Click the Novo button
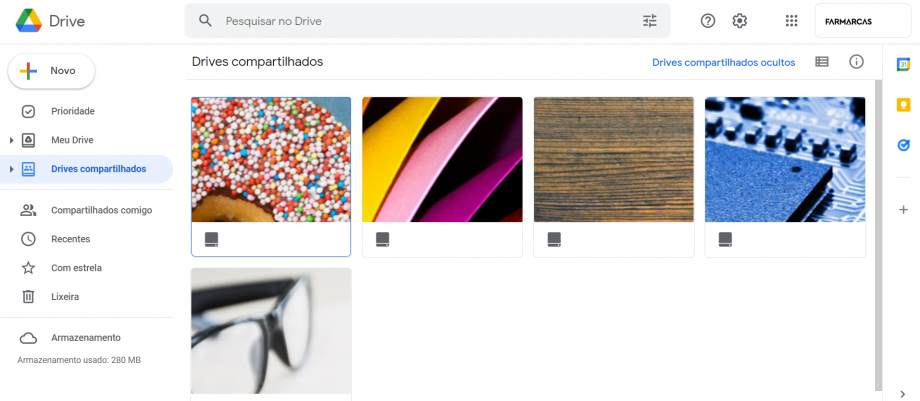The width and height of the screenshot is (920, 401). [x=52, y=71]
